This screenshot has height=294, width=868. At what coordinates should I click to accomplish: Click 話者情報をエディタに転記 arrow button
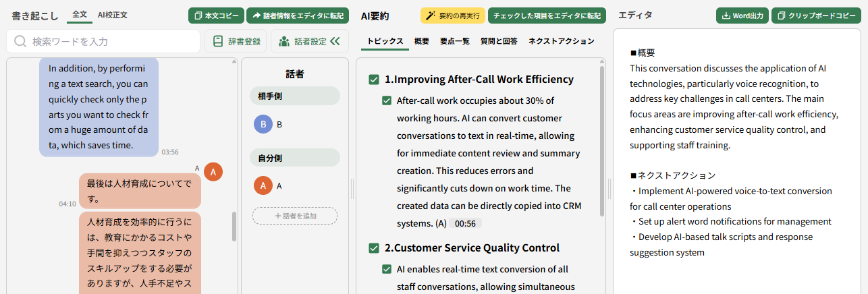(x=298, y=16)
